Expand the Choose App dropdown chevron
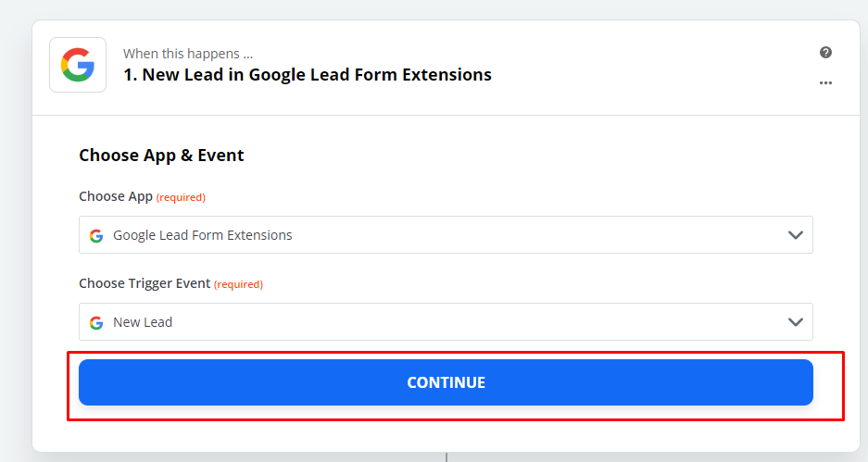The width and height of the screenshot is (868, 462). 796,235
